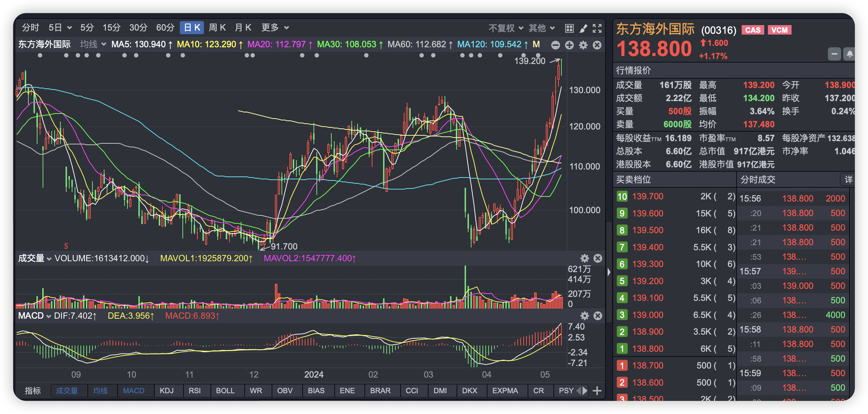Viewport: 868px width, 414px height.
Task: Click bid level 1 red badge
Action: [622, 366]
